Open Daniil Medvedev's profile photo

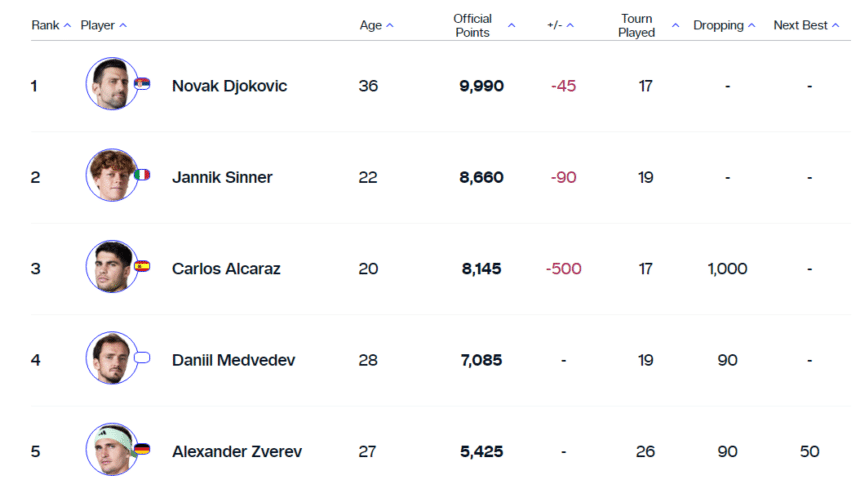coord(110,359)
